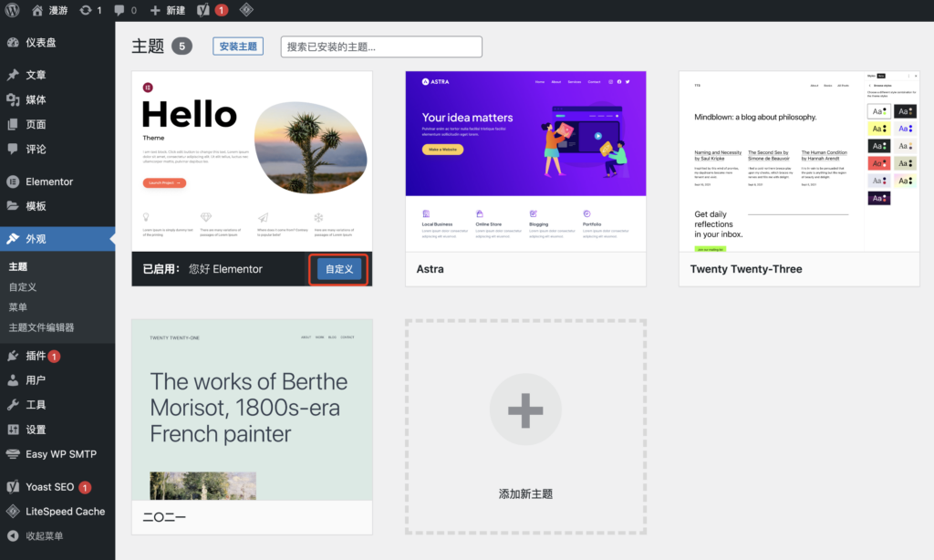This screenshot has width=934, height=560.
Task: Click 收起菜单 text
Action: [44, 536]
